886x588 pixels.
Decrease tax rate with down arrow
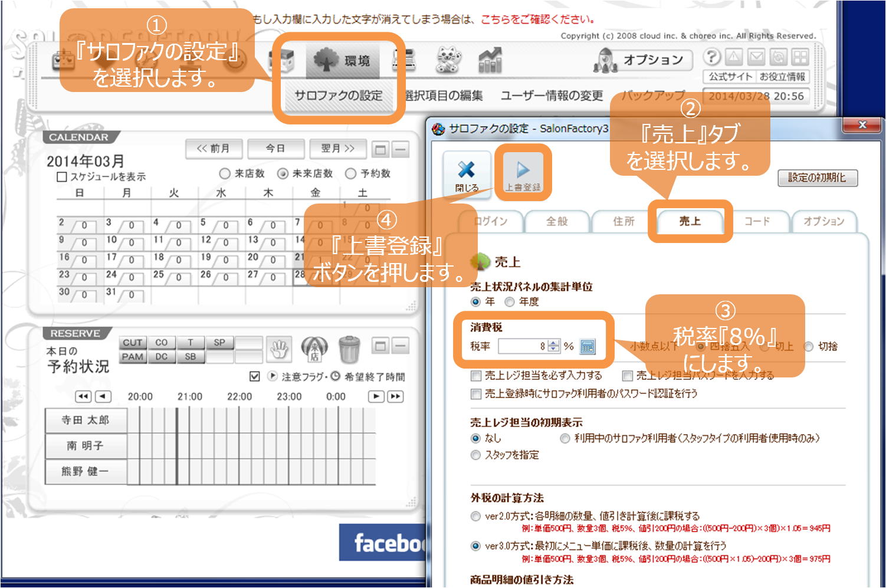[553, 349]
